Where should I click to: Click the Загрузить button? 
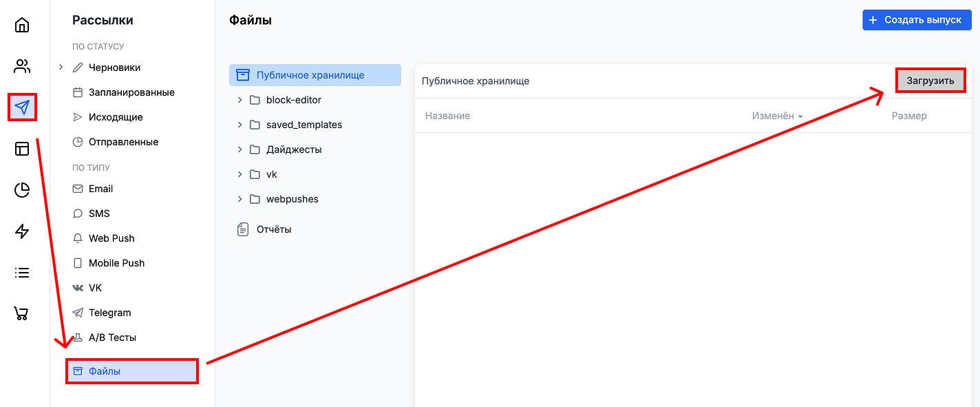pyautogui.click(x=930, y=80)
